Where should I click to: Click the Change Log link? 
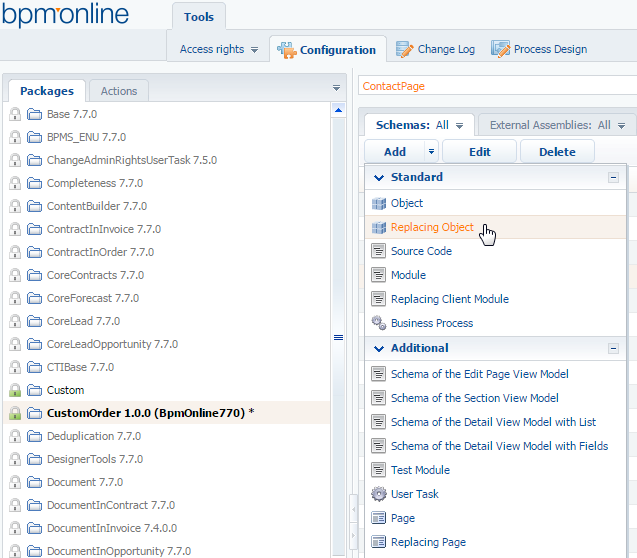tap(446, 49)
